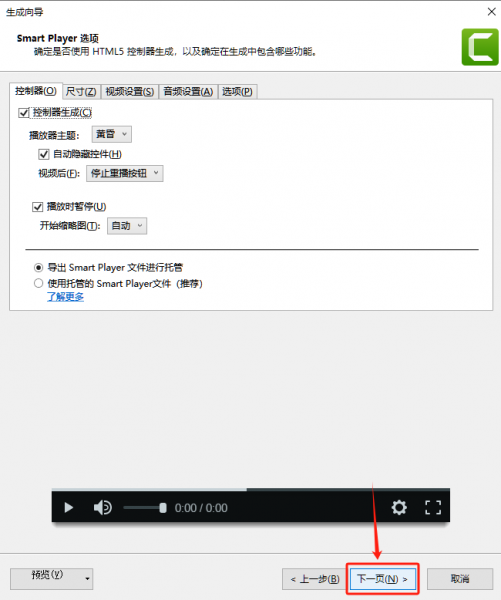
Task: Go to the 选项(P) tab
Action: click(x=237, y=92)
